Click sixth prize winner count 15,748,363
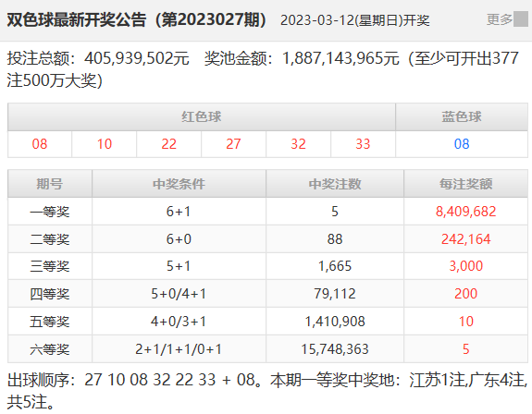 (335, 349)
